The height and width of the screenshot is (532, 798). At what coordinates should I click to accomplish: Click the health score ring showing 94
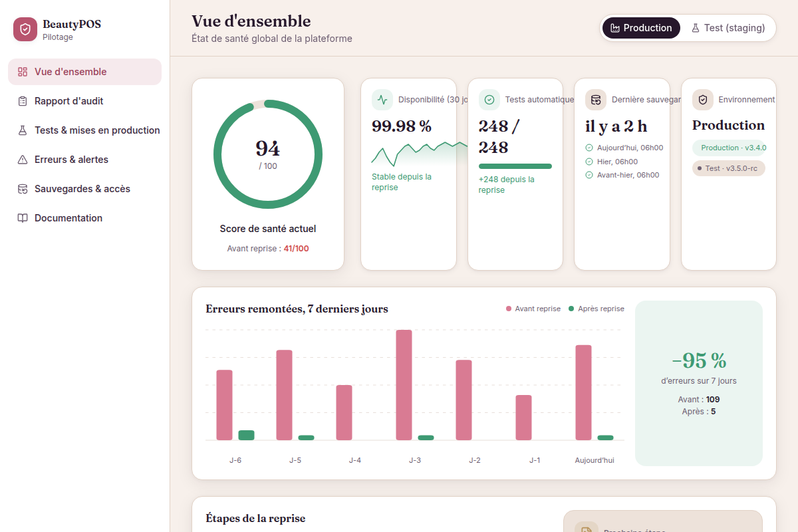click(x=268, y=154)
